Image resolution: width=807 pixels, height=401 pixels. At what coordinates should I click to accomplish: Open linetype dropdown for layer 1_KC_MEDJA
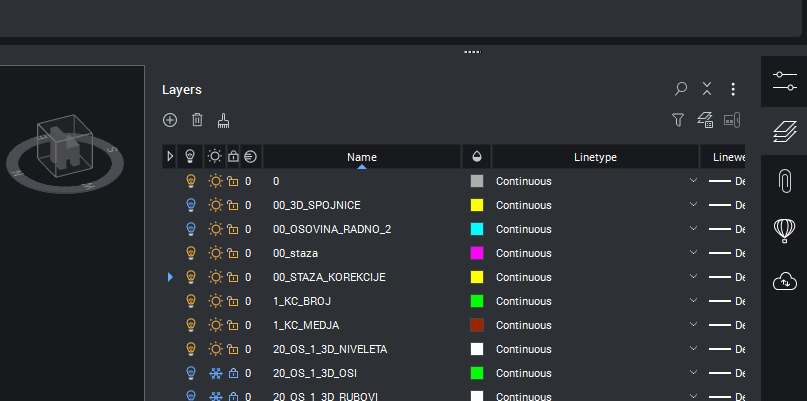point(693,325)
